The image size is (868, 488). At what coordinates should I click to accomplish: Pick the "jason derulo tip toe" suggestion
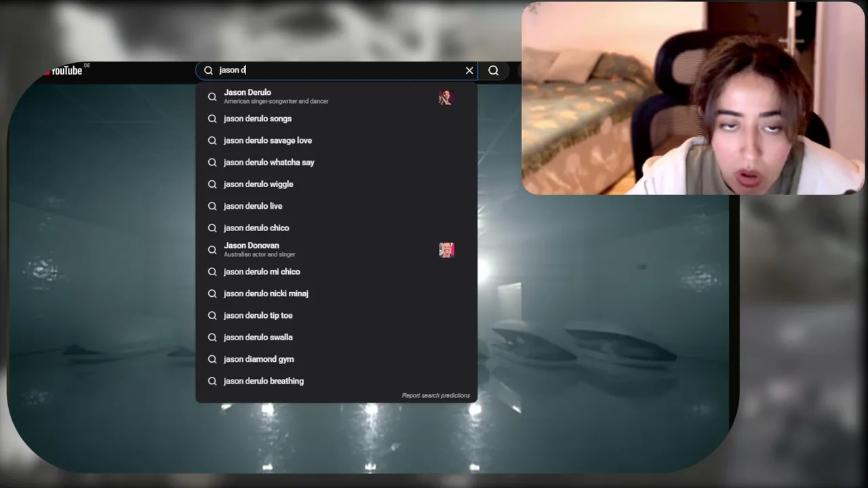click(336, 315)
